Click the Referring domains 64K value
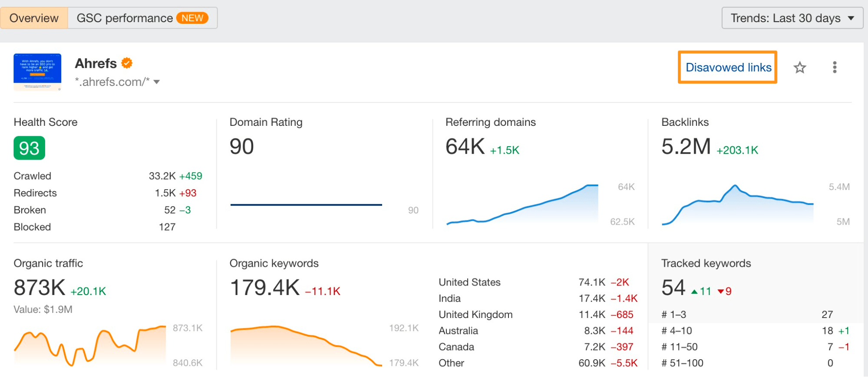This screenshot has height=377, width=868. (465, 147)
